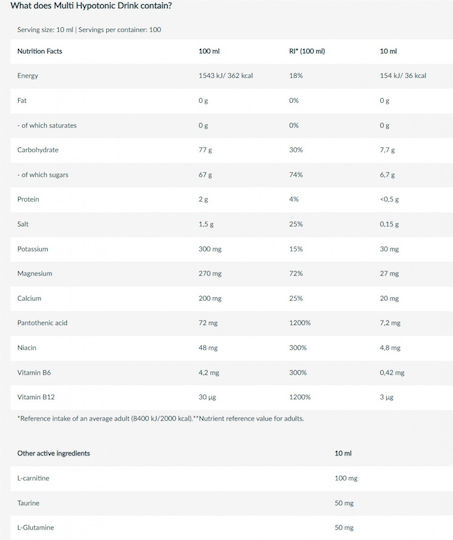The image size is (453, 540).
Task: Select the Energy row label
Action: (28, 76)
